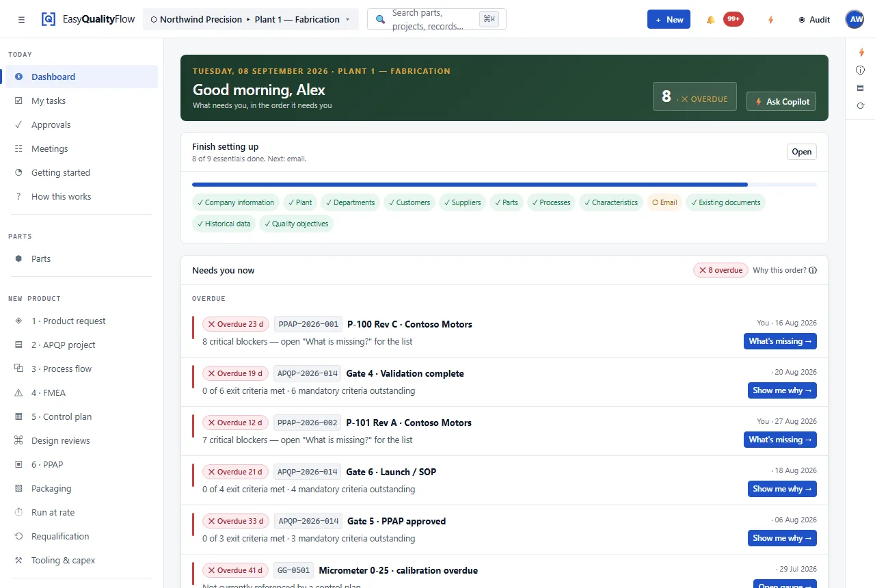Click the Getting started pie icon
Image resolution: width=875 pixels, height=588 pixels.
18,173
